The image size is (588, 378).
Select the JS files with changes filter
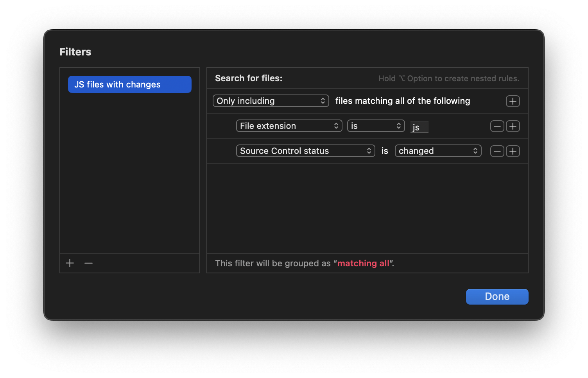click(x=130, y=84)
